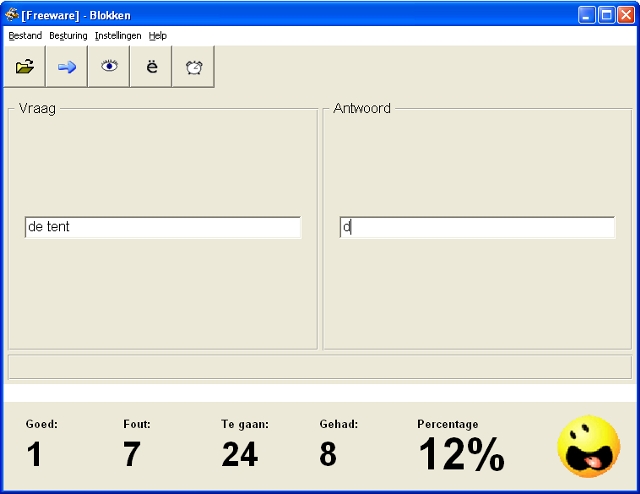
Task: Click the blue arrow next icon
Action: point(67,67)
